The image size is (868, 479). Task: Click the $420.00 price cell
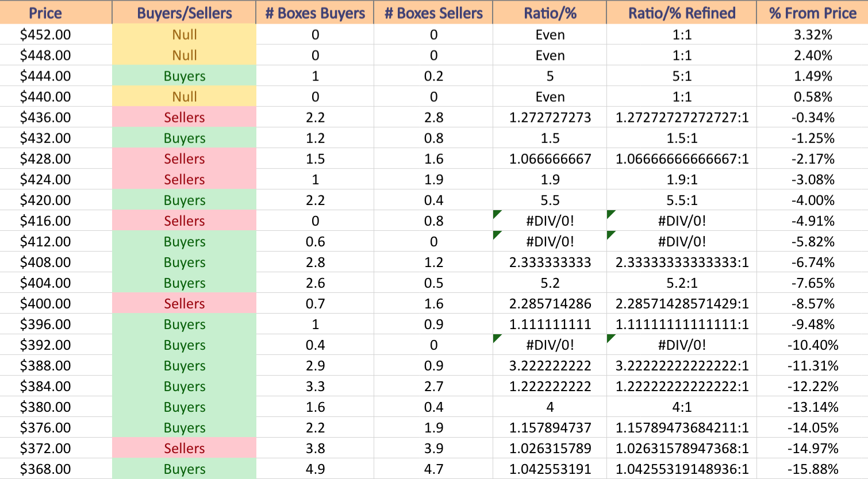tap(56, 200)
